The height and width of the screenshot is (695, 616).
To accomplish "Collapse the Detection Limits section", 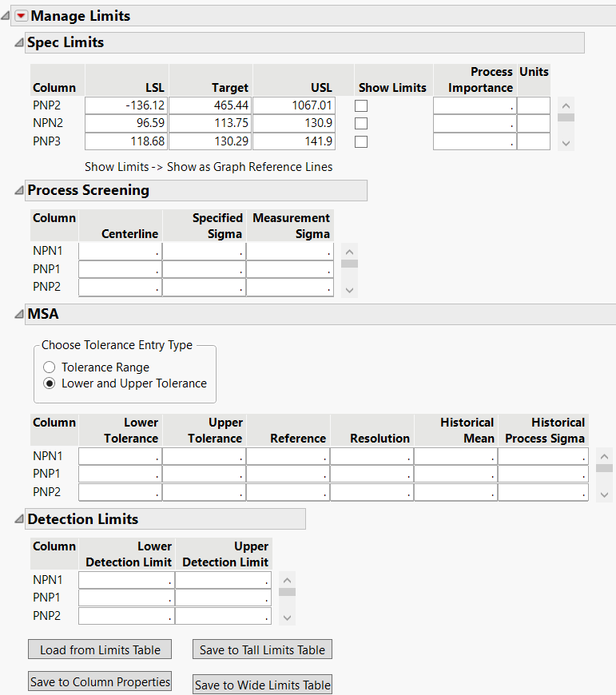I will (x=19, y=519).
